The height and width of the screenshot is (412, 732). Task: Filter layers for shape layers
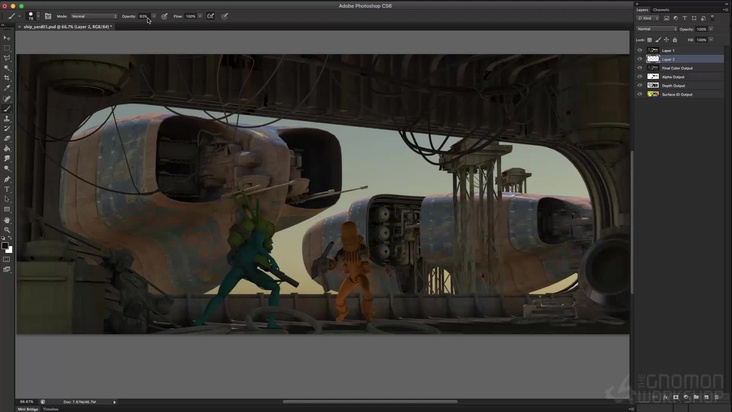pos(694,18)
